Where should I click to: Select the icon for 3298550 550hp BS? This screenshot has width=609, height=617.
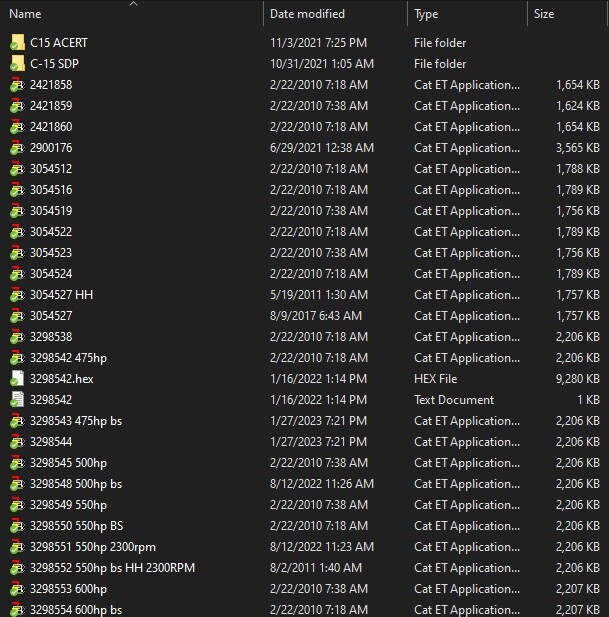click(17, 526)
